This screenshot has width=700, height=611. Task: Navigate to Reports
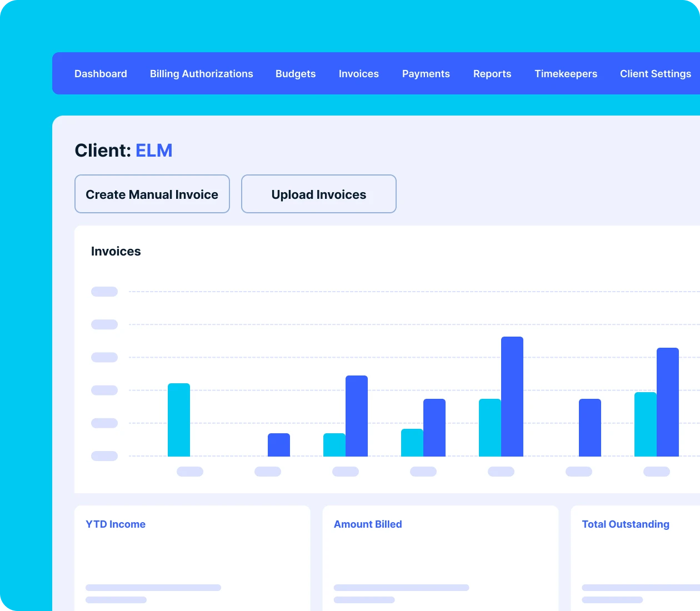492,74
